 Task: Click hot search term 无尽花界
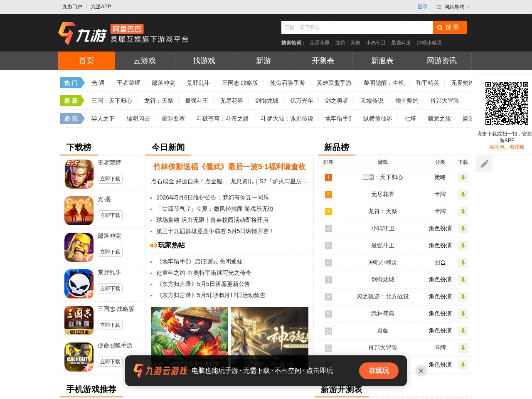point(320,43)
